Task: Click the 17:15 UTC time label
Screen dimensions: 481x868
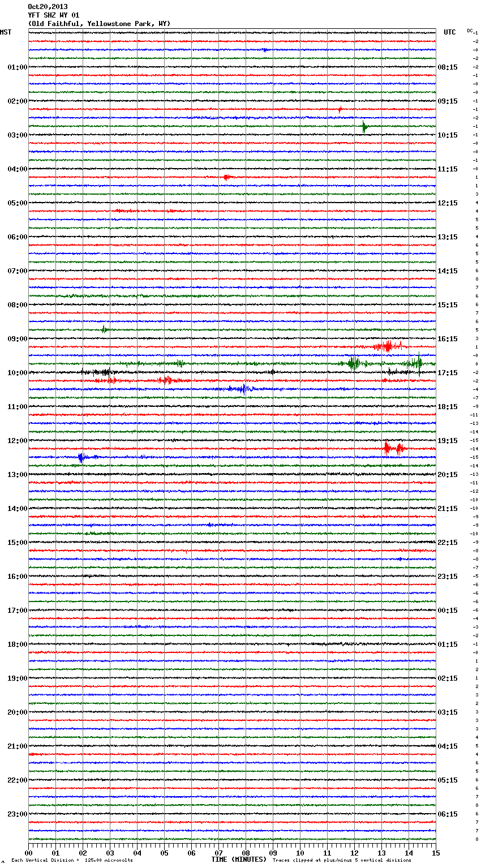Action: 448,373
